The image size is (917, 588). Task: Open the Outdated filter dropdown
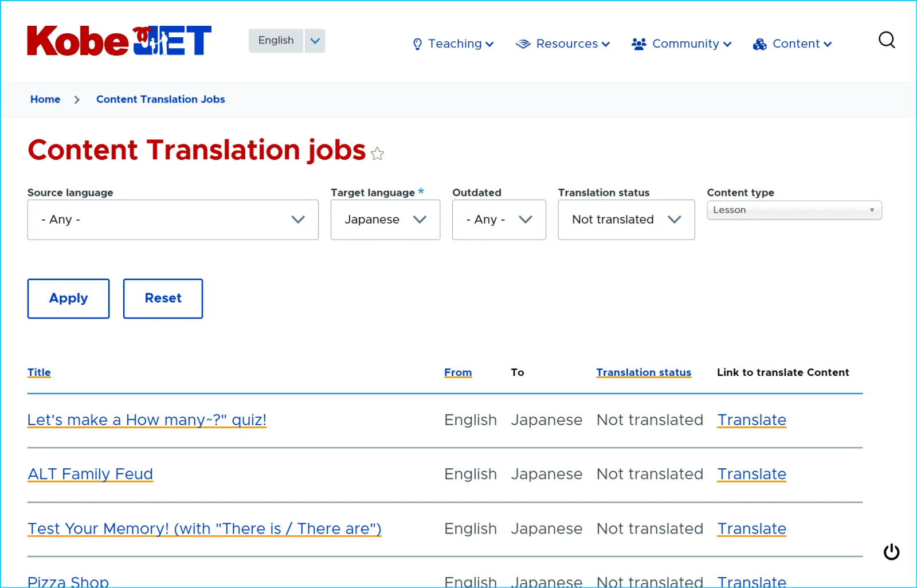pos(499,219)
